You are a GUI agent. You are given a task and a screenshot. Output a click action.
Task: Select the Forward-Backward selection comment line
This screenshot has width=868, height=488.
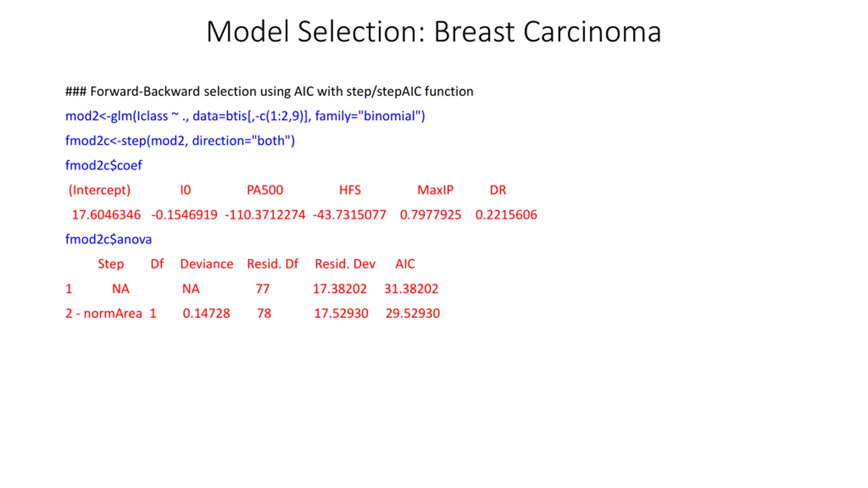[269, 91]
